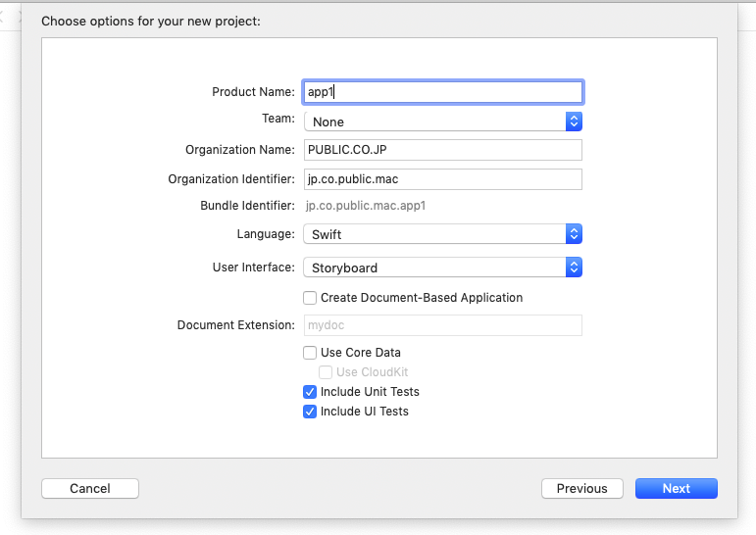Click the Organization Name field
The image size is (756, 535).
442,150
